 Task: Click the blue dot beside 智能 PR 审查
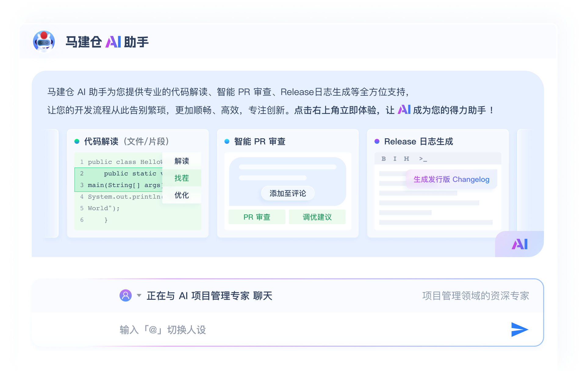[x=227, y=141]
